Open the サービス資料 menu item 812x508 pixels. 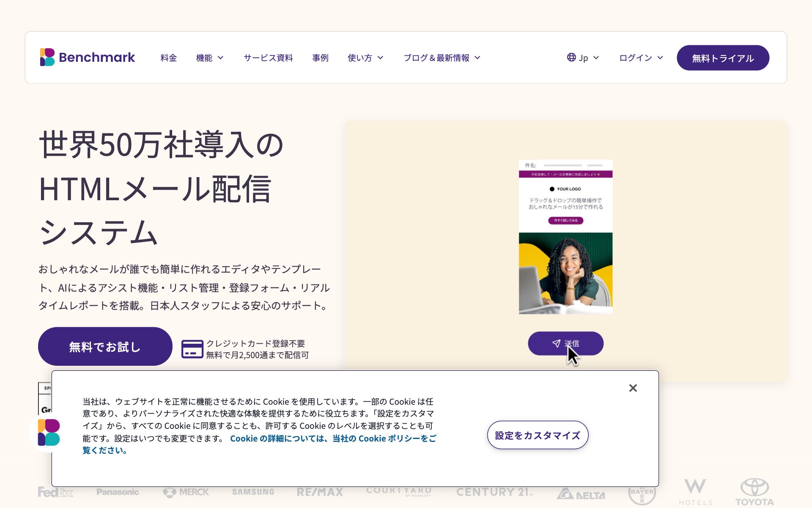tap(268, 58)
